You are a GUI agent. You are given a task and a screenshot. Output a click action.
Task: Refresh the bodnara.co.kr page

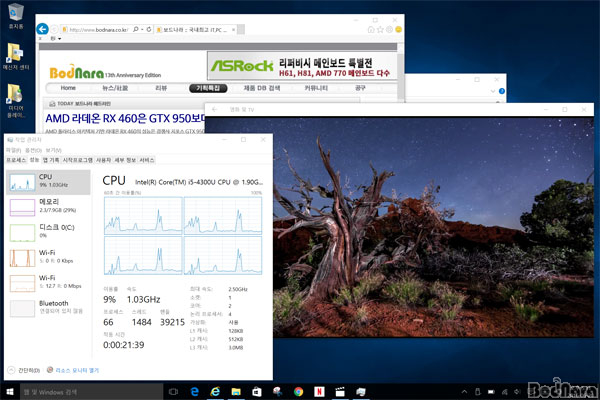click(x=149, y=29)
